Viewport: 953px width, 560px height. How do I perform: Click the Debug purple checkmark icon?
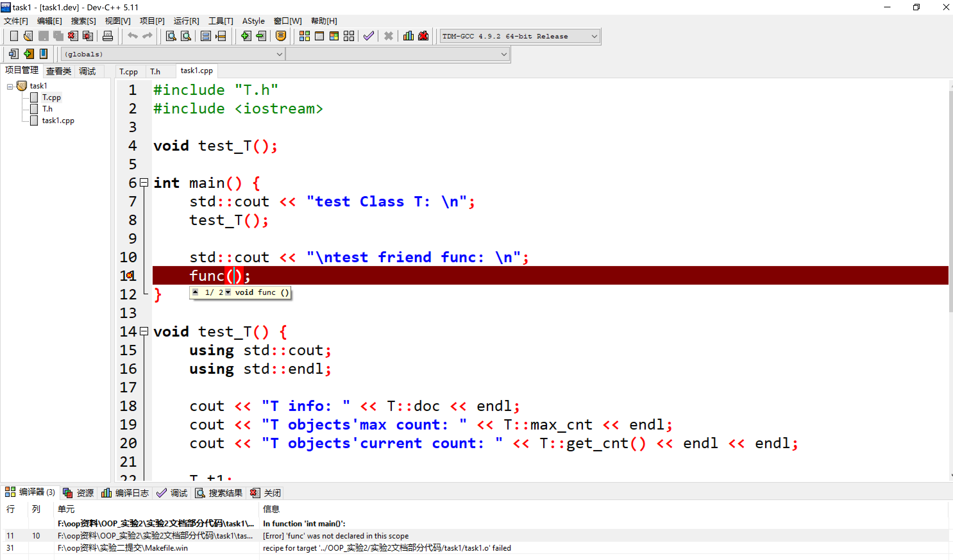[368, 36]
